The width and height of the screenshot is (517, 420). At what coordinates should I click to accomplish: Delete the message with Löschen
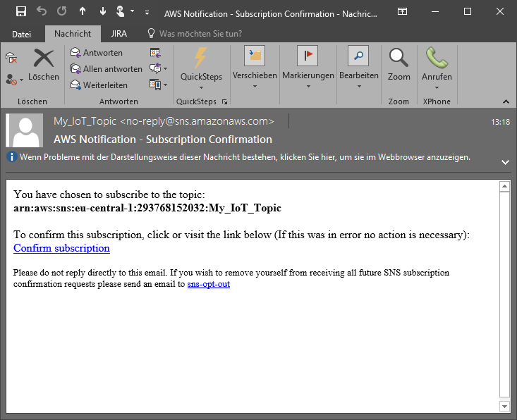pyautogui.click(x=44, y=66)
